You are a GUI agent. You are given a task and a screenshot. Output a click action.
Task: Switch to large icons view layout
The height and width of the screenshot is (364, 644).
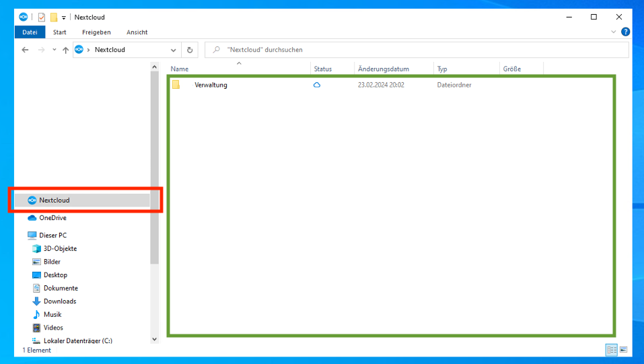pos(623,350)
